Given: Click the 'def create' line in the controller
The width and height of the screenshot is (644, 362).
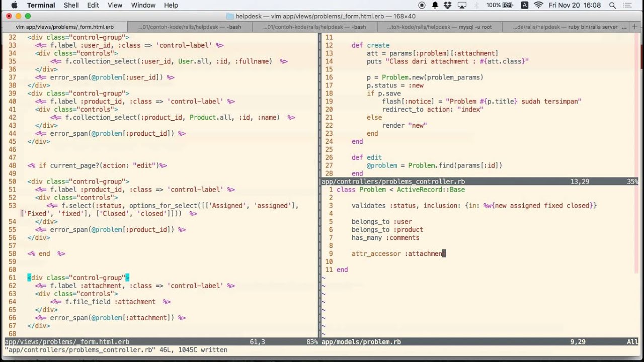Looking at the screenshot, I should (370, 45).
